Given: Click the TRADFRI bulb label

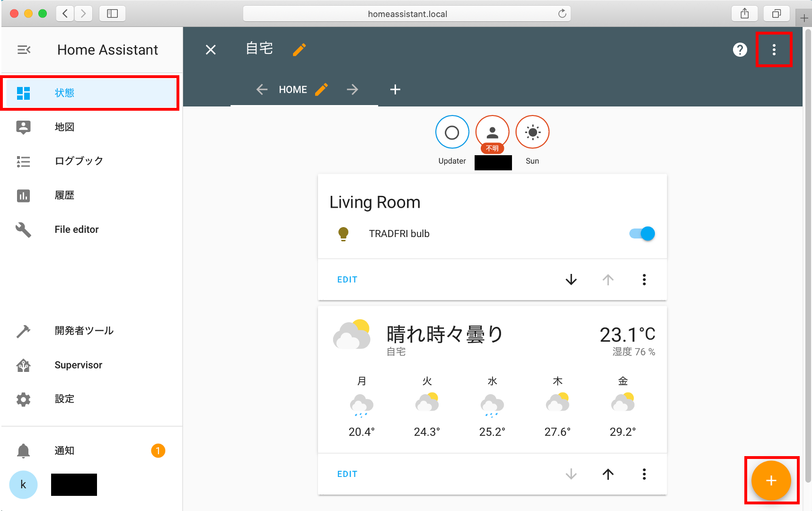Looking at the screenshot, I should point(399,234).
